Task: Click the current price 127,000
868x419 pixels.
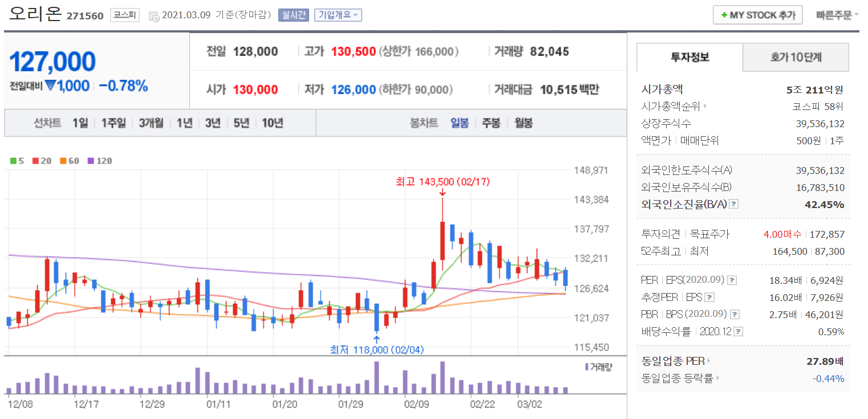Action: click(x=52, y=62)
